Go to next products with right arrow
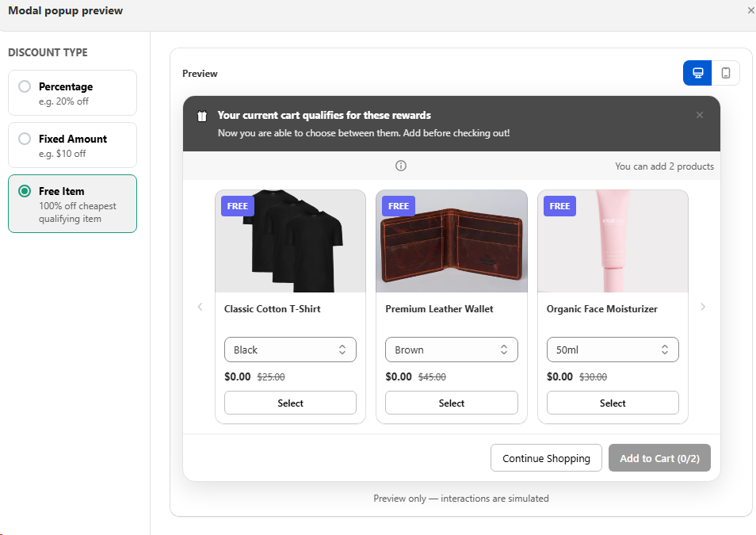Screen dimensions: 756x535 [x=703, y=307]
